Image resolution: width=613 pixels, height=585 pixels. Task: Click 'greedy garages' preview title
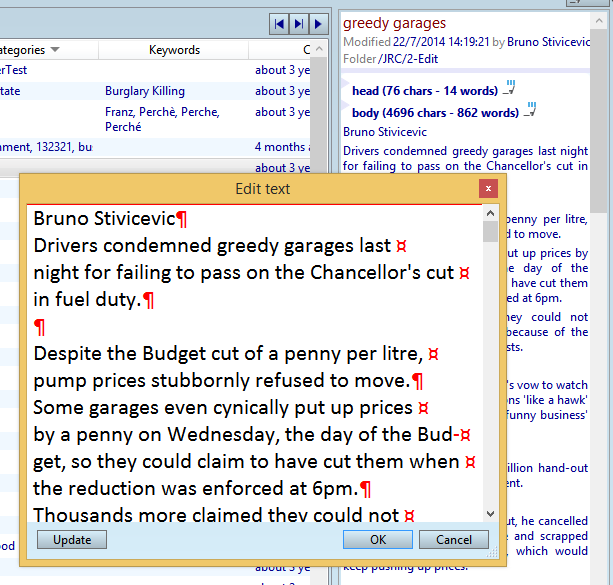pos(394,23)
